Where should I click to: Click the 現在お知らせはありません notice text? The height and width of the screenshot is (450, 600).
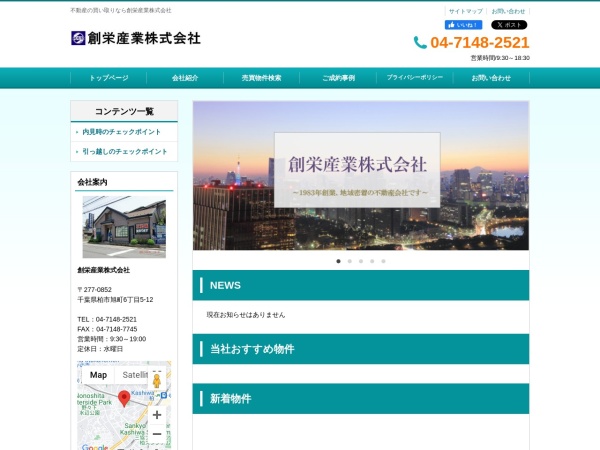coord(246,315)
